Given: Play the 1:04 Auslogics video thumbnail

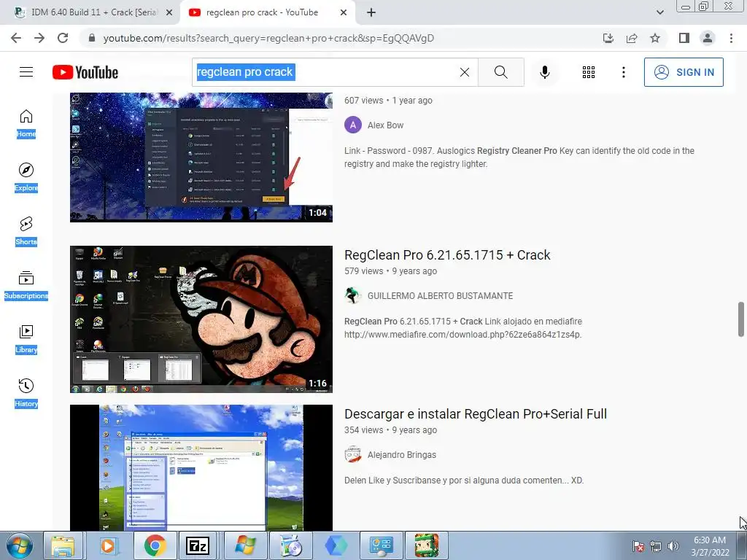Looking at the screenshot, I should tap(201, 157).
